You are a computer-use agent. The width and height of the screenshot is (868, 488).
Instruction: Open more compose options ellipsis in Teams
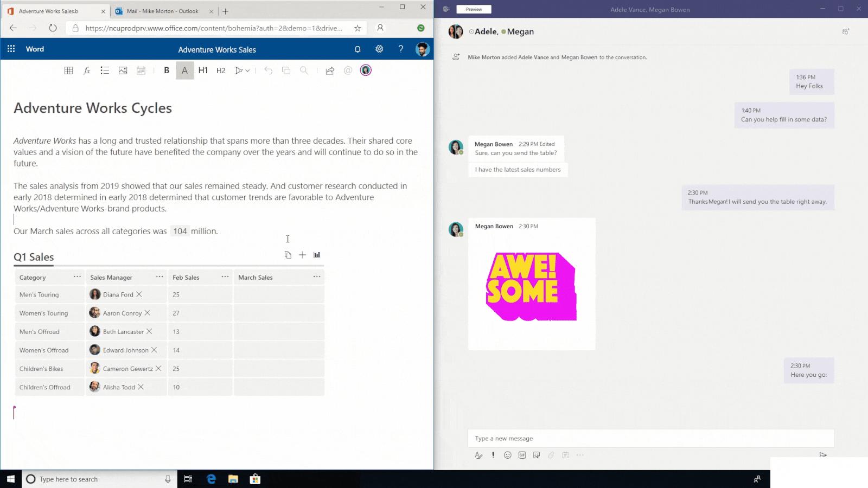point(580,455)
